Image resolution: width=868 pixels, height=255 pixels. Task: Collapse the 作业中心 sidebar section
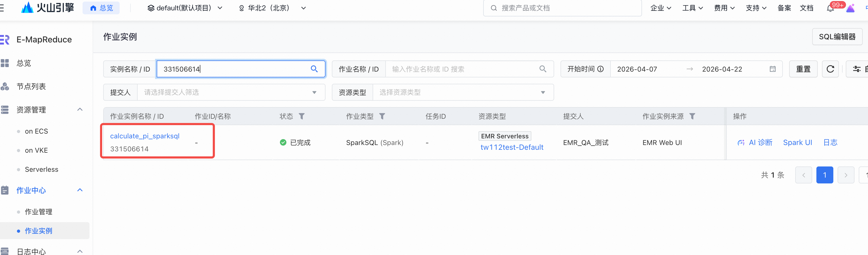[80, 190]
